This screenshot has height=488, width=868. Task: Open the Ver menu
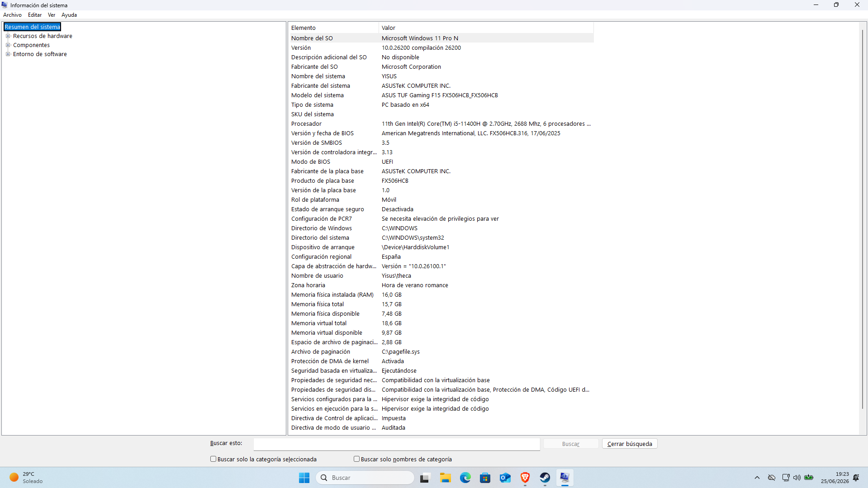[52, 15]
